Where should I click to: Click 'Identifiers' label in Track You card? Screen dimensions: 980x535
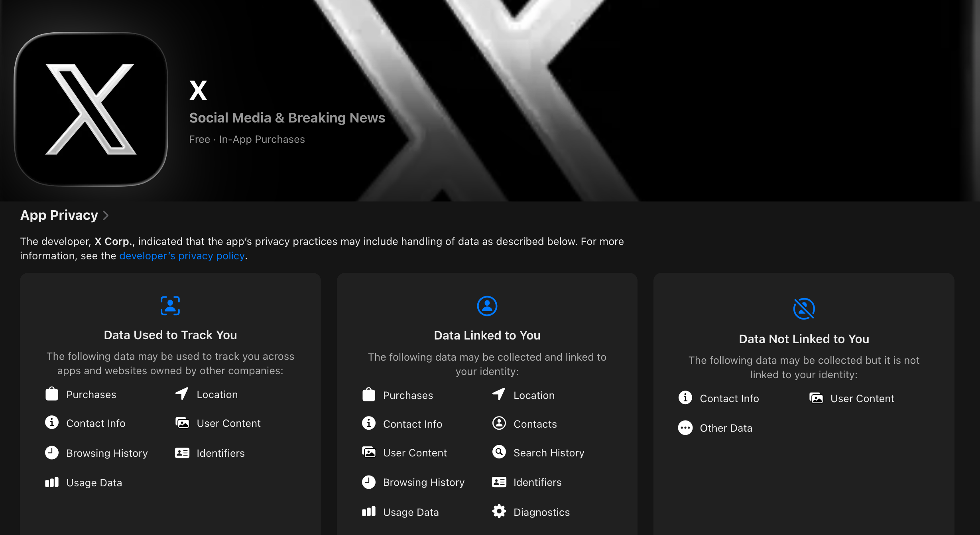(220, 453)
